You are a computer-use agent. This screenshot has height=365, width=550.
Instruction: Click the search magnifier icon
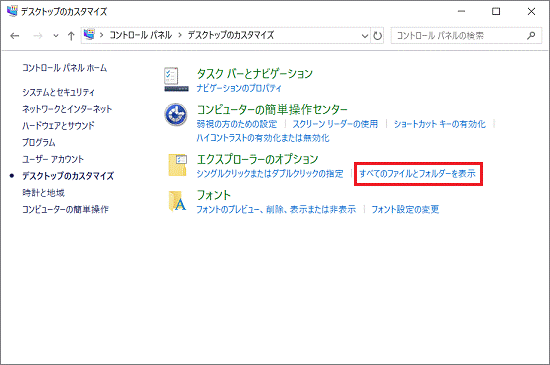(x=531, y=35)
